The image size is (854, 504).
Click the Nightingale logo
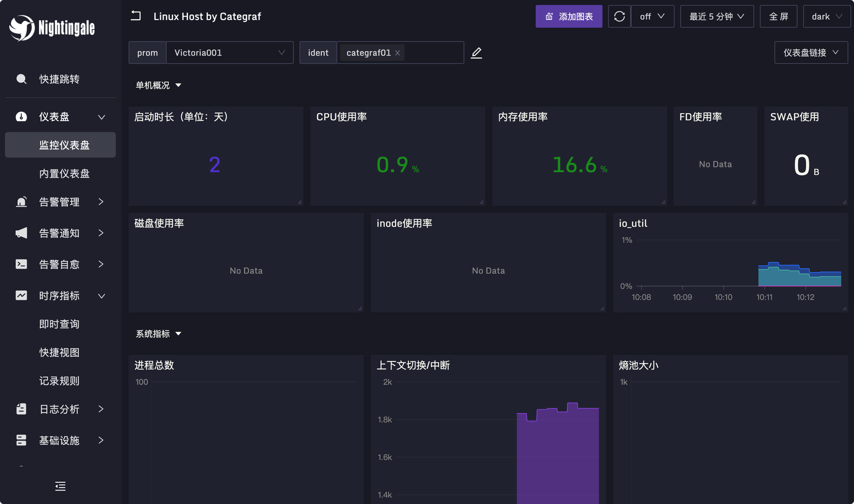pos(52,28)
